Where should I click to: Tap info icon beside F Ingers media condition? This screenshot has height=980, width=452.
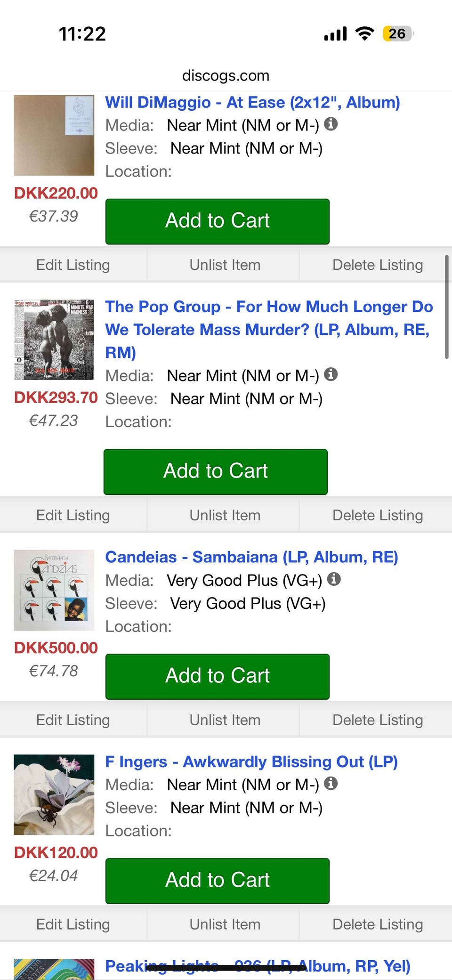(331, 784)
